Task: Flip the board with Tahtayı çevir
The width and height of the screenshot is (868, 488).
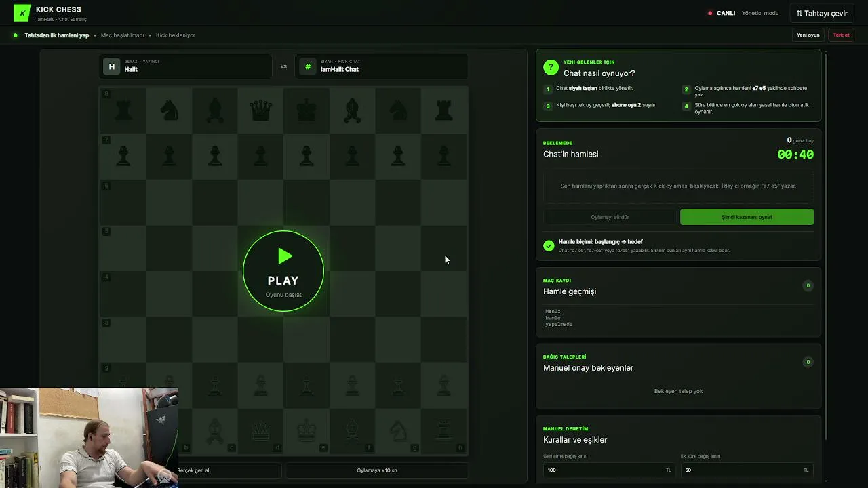Action: click(822, 13)
